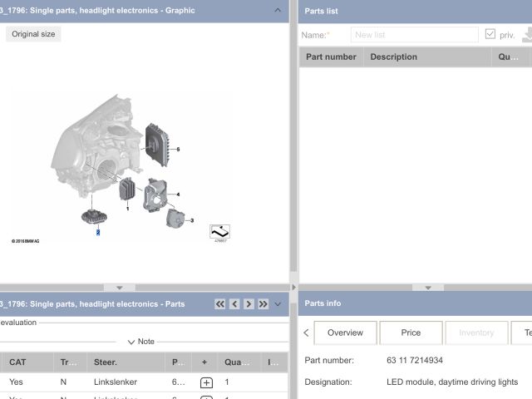The image size is (532, 399).
Task: Go to previous graphic using left arrow
Action: pos(234,304)
